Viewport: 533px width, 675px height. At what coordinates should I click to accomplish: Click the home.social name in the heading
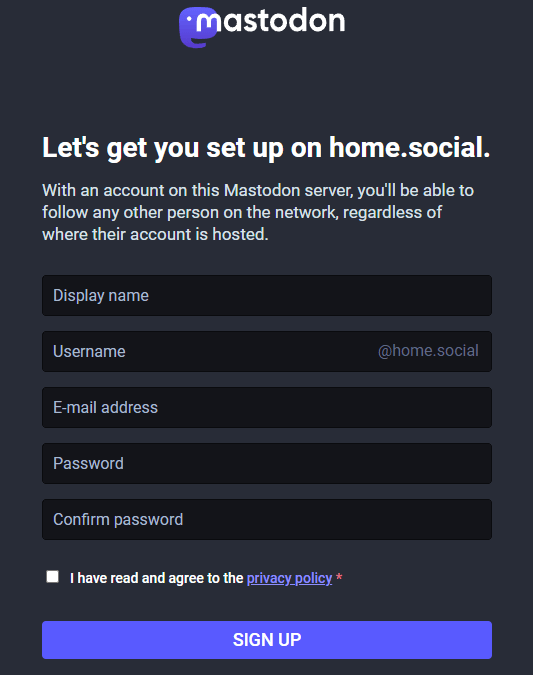[409, 148]
